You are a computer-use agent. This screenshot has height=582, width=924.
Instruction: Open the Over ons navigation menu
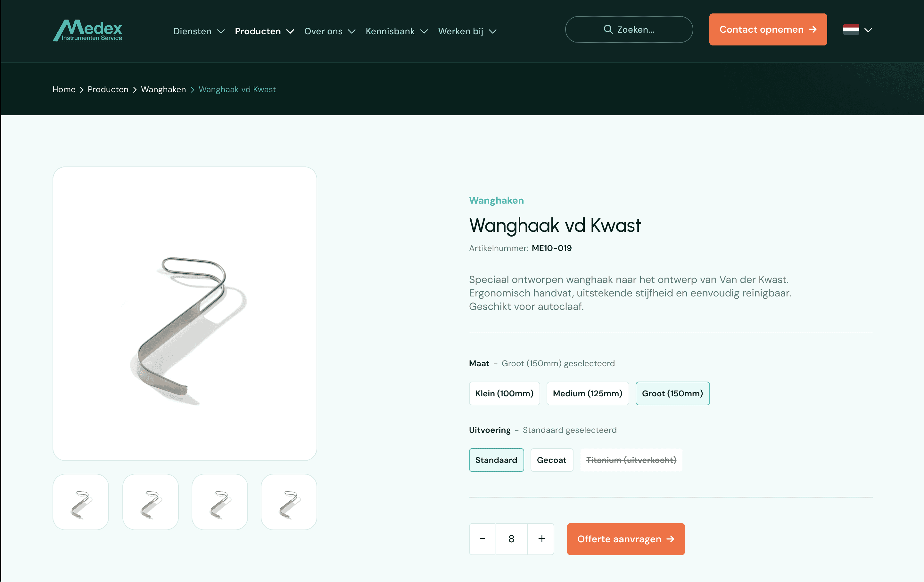(x=330, y=31)
